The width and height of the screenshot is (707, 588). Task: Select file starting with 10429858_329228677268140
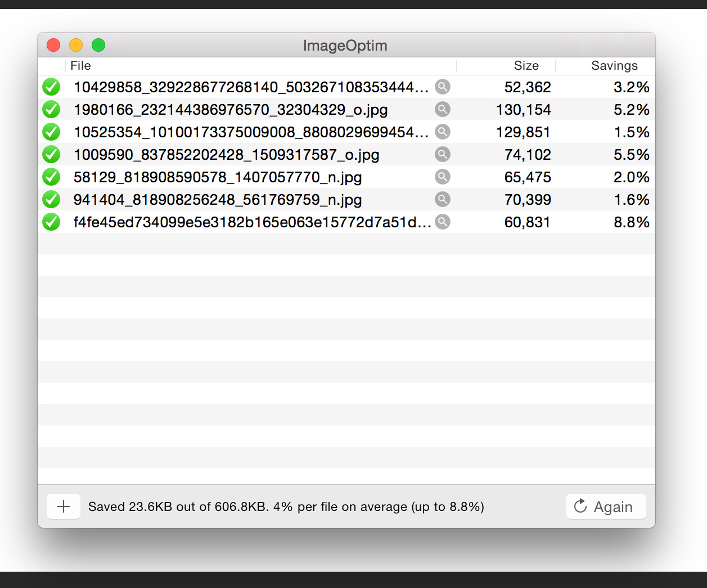(251, 87)
